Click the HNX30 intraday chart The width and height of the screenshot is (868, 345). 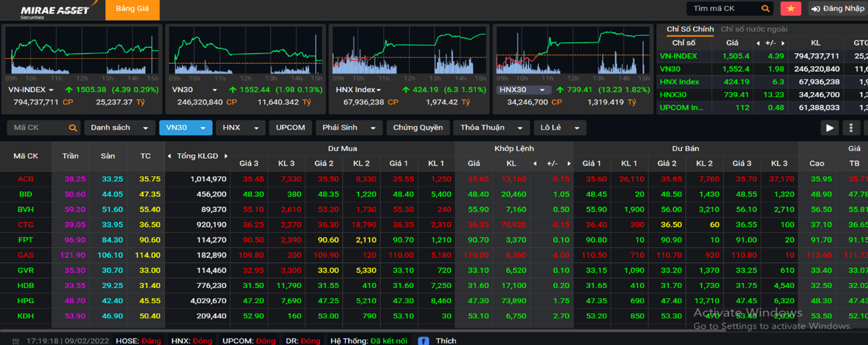point(574,51)
